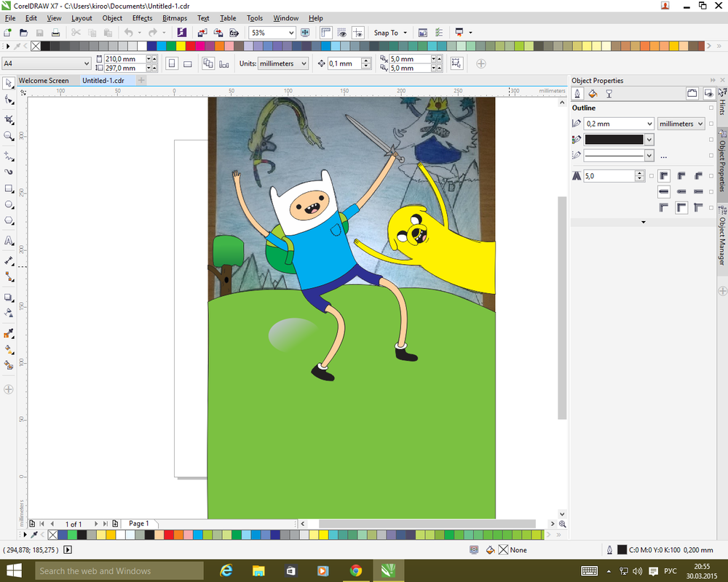This screenshot has width=728, height=582.
Task: Set page orientation to Portrait
Action: pyautogui.click(x=172, y=63)
